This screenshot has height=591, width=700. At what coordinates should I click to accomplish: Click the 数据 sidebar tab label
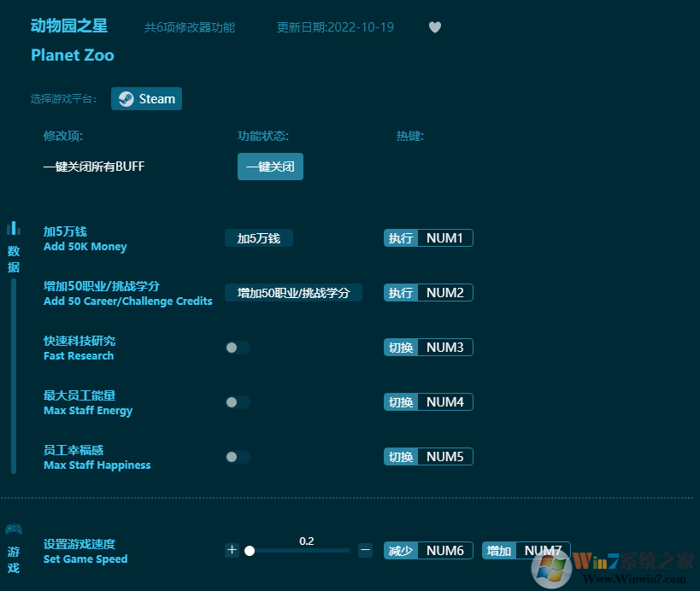[14, 259]
